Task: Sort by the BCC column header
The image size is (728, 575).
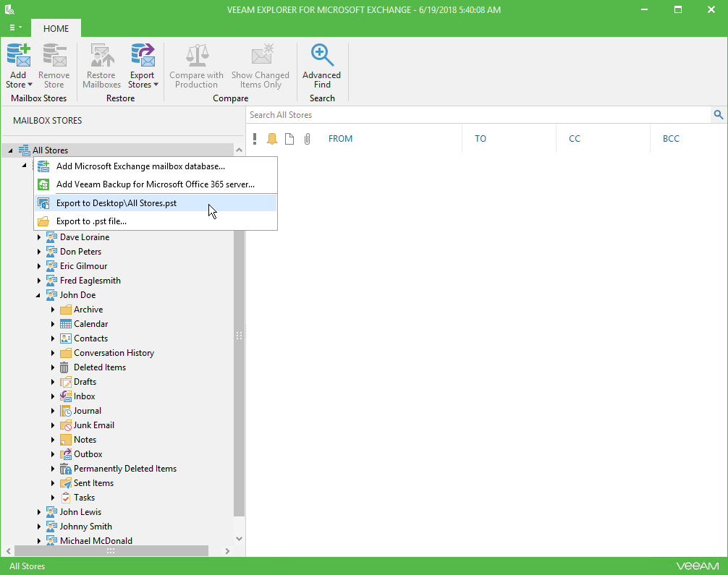Action: 671,138
